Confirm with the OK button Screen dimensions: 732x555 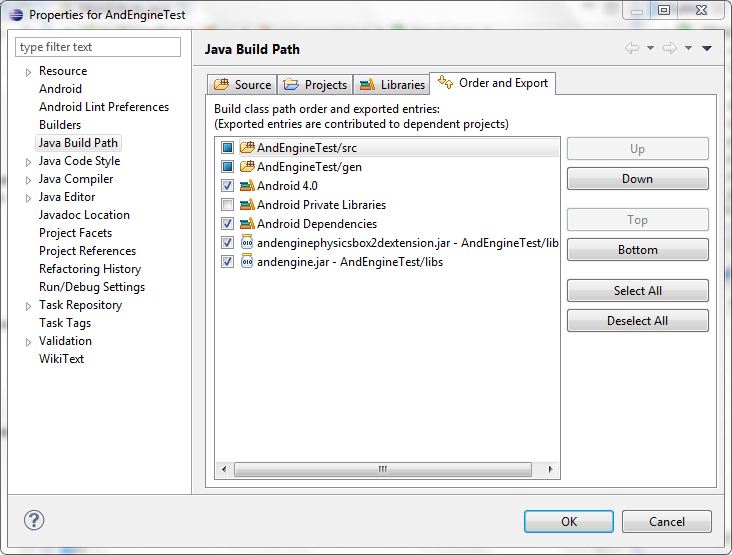coord(569,521)
